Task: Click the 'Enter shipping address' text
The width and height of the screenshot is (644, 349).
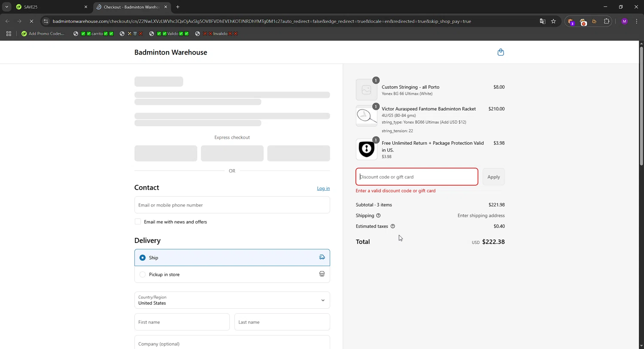Action: [x=481, y=215]
